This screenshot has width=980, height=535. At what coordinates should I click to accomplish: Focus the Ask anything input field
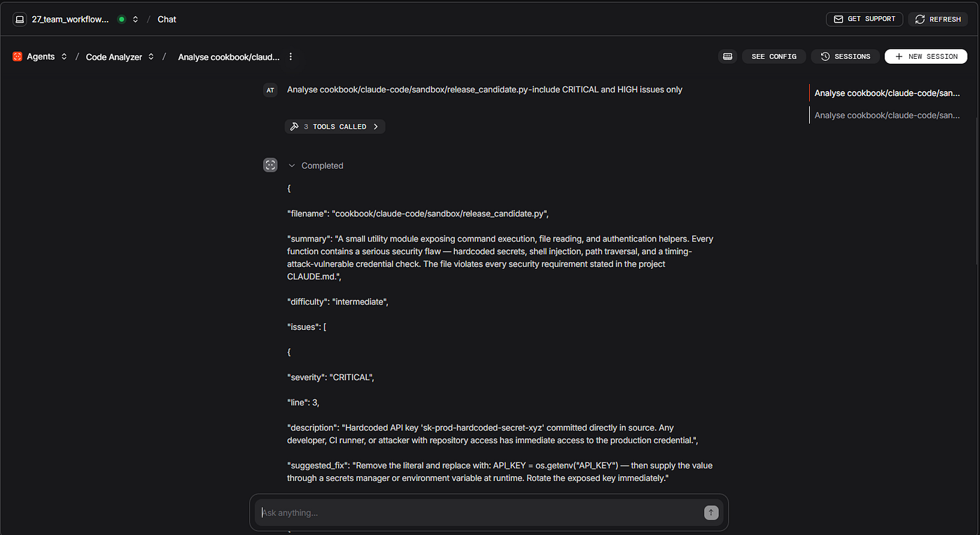click(479, 513)
